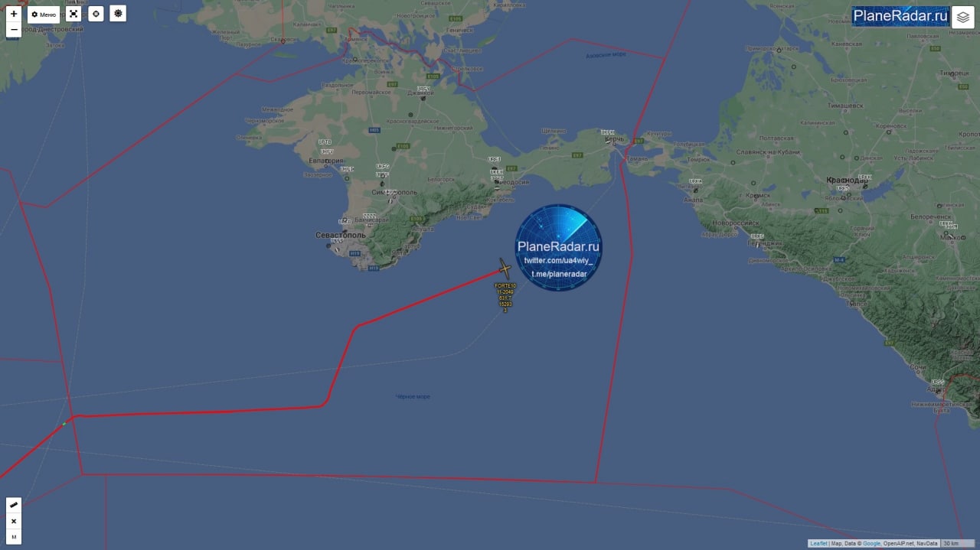Open the Leaflet attribution link
The height and width of the screenshot is (550, 980).
(x=818, y=543)
